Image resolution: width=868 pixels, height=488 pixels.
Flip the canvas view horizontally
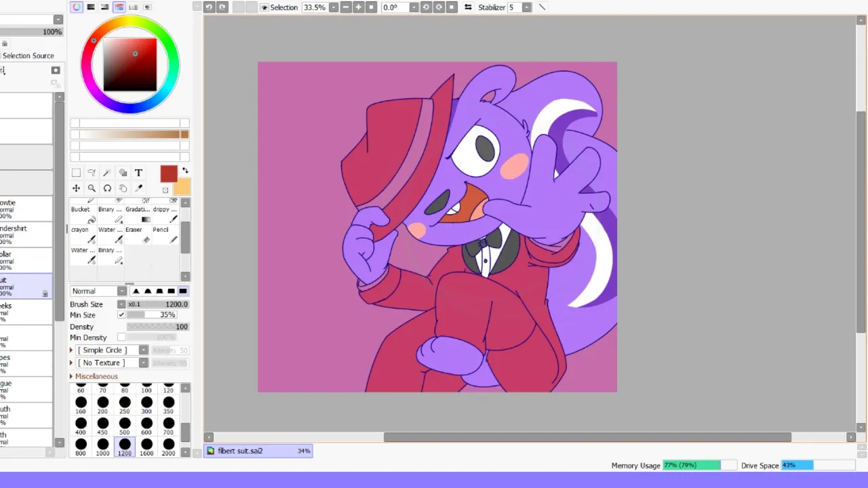click(468, 7)
